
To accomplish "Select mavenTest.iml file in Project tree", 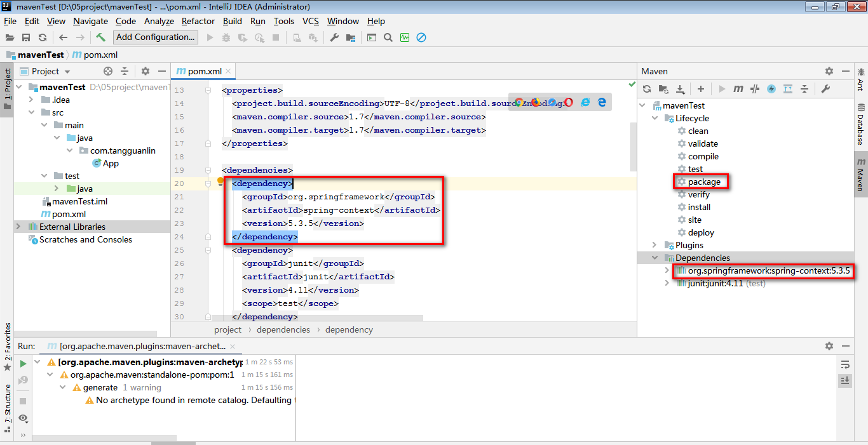I will (x=74, y=201).
